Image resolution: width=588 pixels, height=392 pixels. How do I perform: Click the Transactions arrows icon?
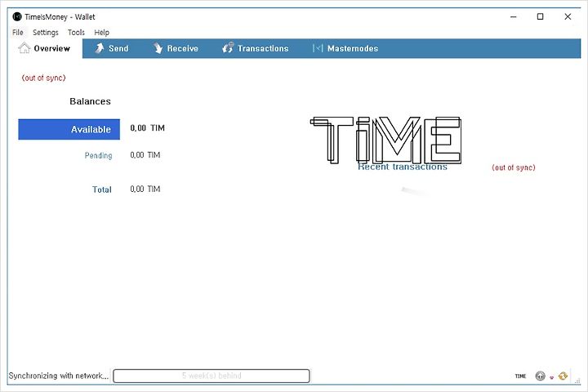228,47
